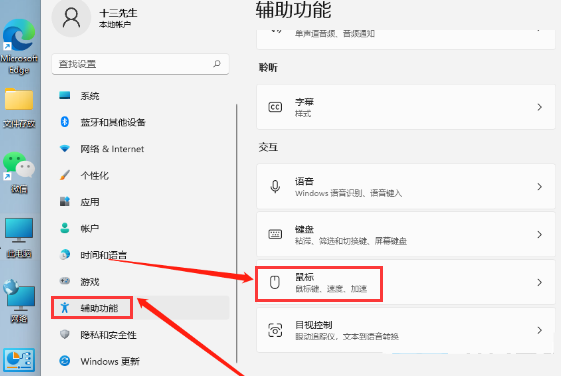Click the 时间和语言 globe clock icon

pos(65,254)
